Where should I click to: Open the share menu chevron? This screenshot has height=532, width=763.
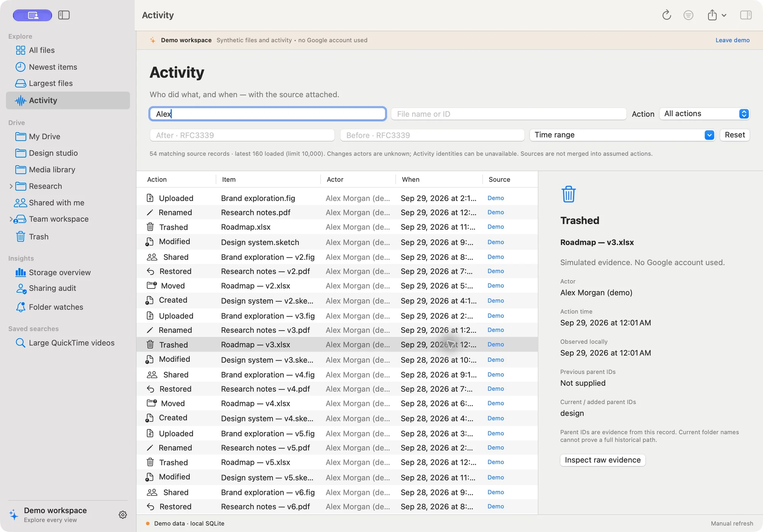(x=724, y=16)
